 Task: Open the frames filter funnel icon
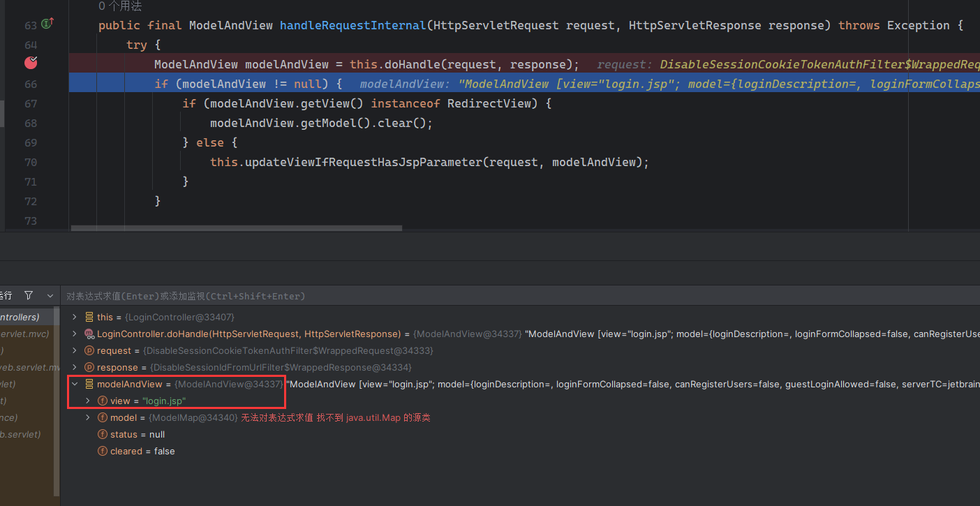coord(29,295)
